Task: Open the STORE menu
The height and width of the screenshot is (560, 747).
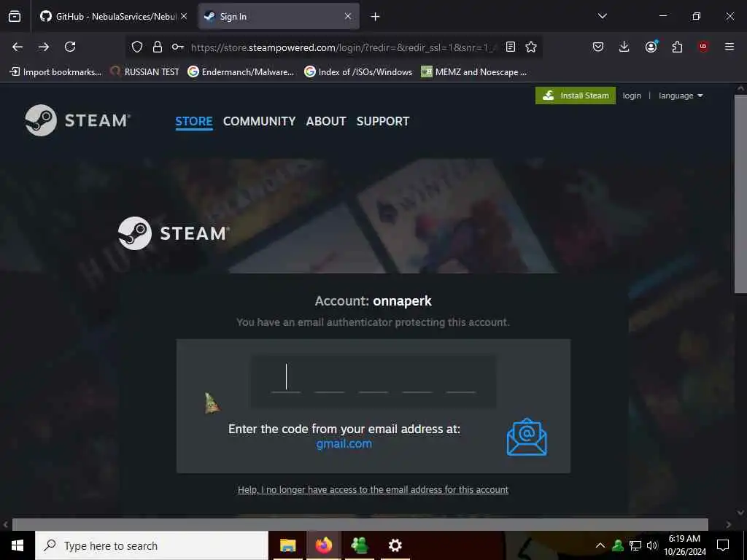Action: [194, 121]
